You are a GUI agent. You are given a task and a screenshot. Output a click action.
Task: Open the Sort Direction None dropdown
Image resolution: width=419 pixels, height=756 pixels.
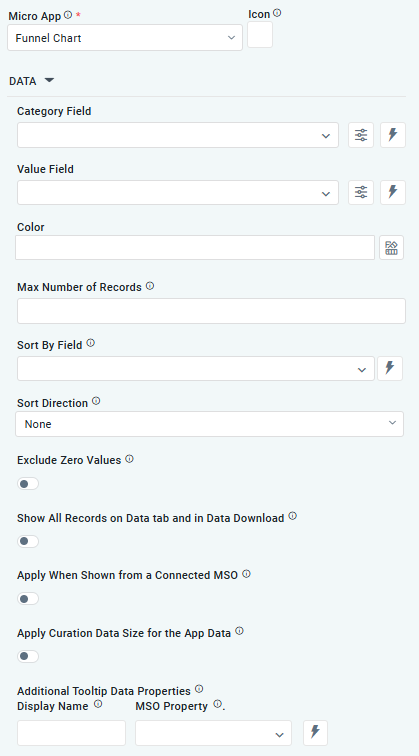click(209, 424)
